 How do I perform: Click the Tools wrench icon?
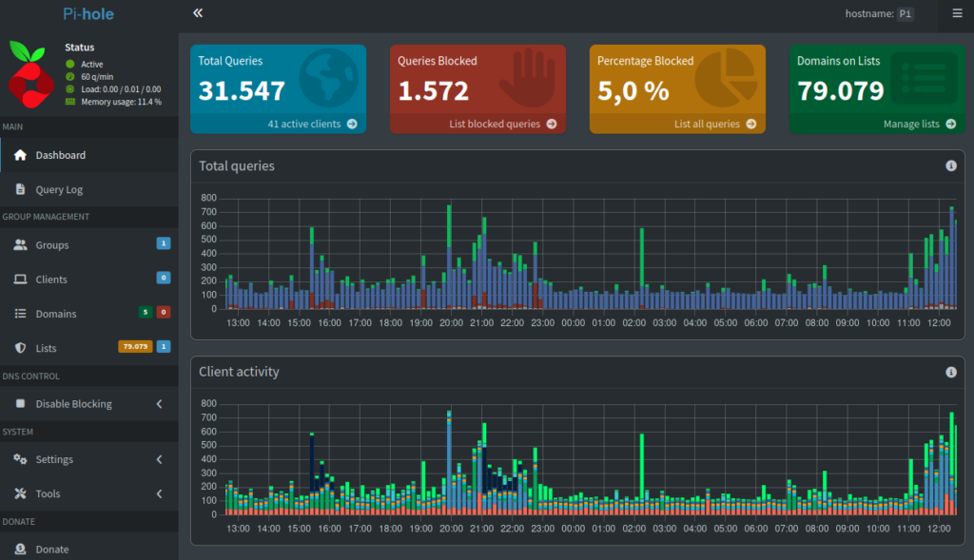point(21,493)
